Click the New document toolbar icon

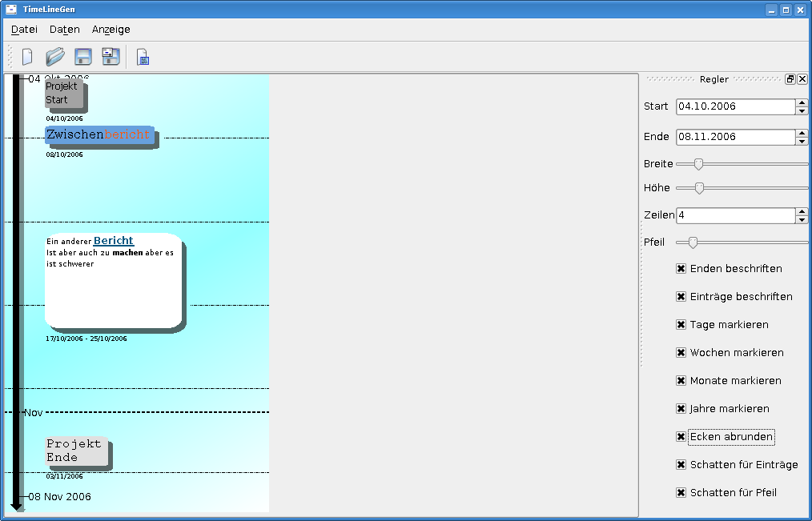point(27,57)
